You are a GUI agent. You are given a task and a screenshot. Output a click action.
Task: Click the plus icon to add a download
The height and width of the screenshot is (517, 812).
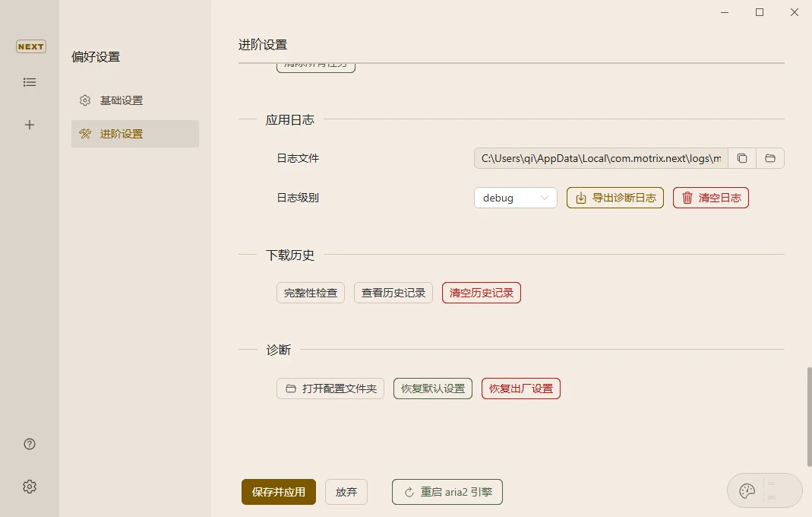[30, 125]
